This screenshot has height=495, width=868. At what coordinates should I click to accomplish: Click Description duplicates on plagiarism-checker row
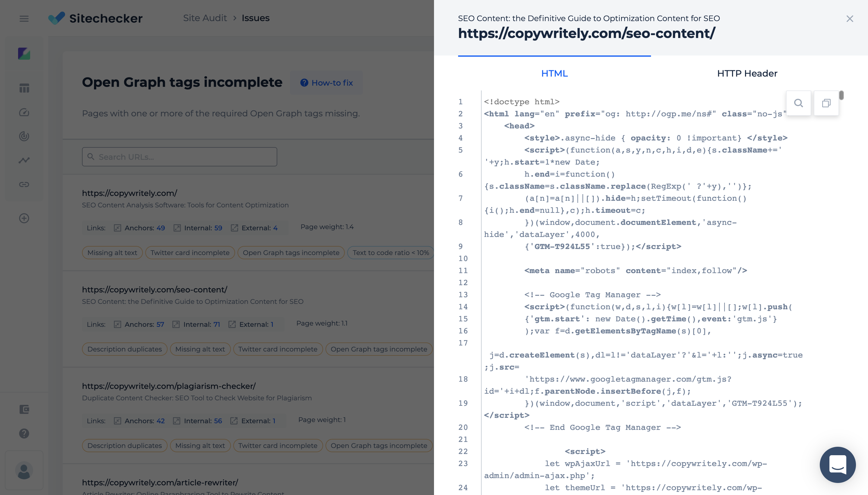pyautogui.click(x=124, y=445)
